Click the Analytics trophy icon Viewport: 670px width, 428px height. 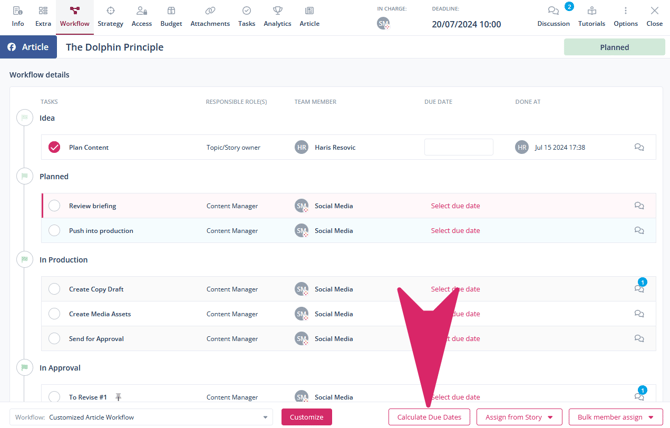coord(277,12)
